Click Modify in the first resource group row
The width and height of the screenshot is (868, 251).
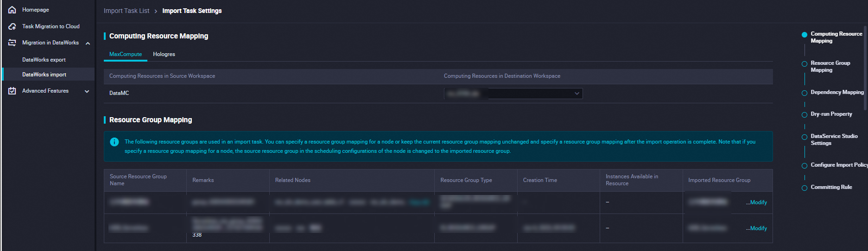(x=759, y=202)
